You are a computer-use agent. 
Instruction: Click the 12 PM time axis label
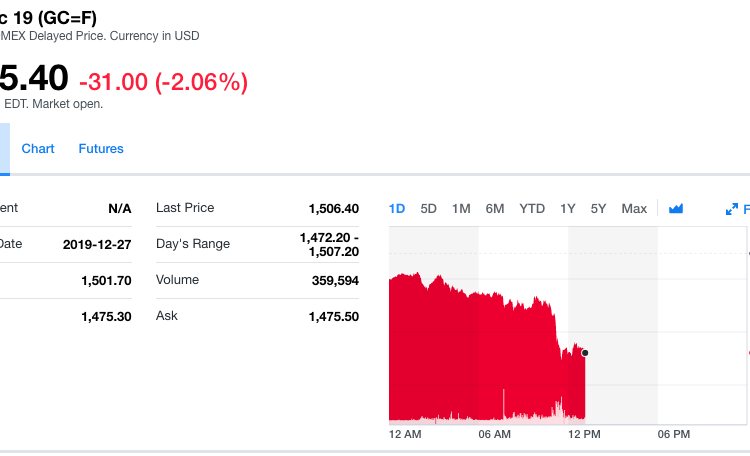(x=584, y=435)
